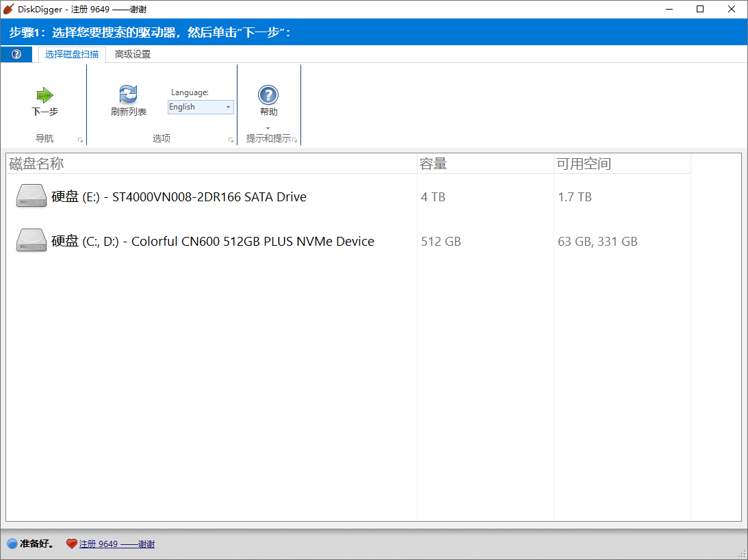Click the 注册 9649 link in status bar
748x560 pixels.
point(116,544)
